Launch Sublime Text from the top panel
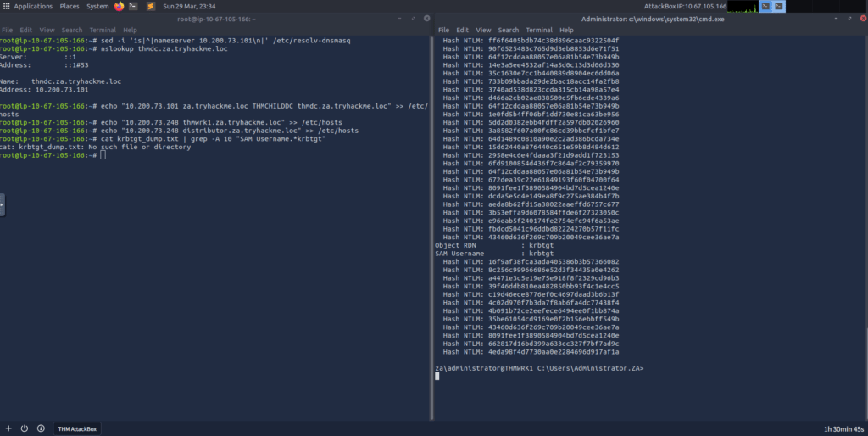Image resolution: width=868 pixels, height=436 pixels. click(x=151, y=6)
